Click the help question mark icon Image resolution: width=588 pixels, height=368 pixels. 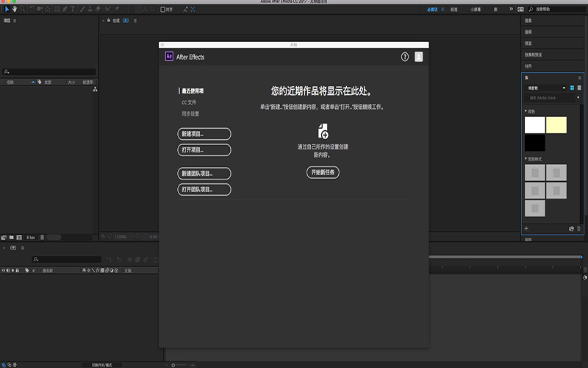[405, 57]
